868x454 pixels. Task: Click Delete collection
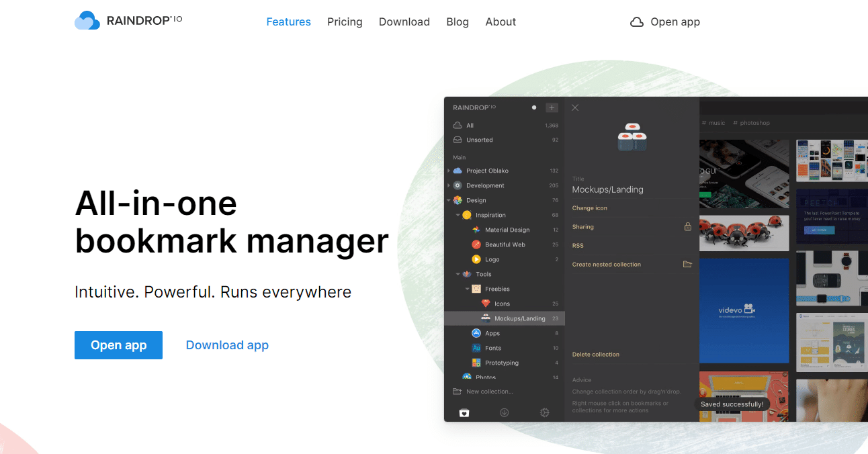click(595, 355)
